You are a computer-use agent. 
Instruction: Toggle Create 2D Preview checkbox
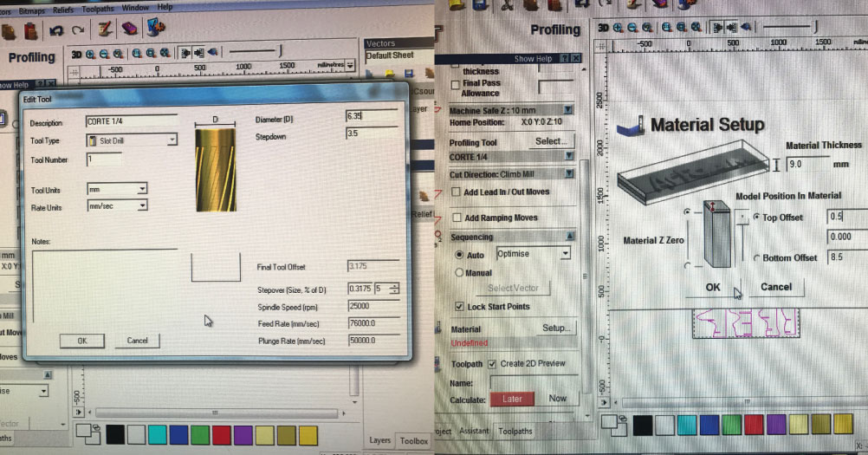click(492, 364)
